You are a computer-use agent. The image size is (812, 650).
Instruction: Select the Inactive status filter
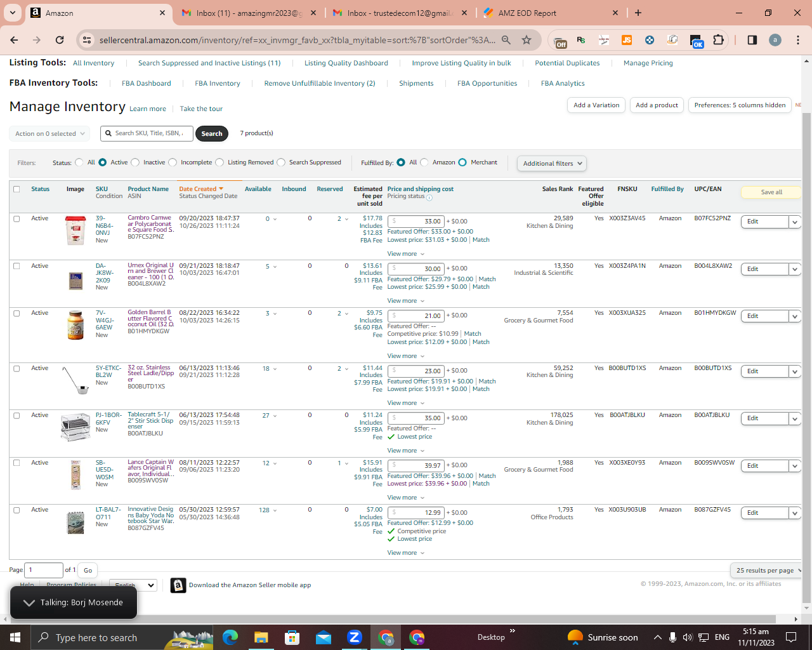[135, 162]
